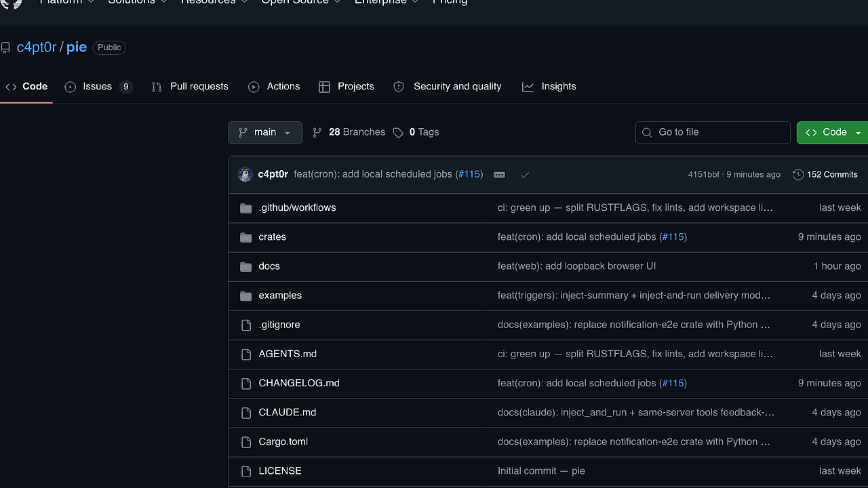Open the main branch selector dropdown
Screen dimensions: 868x488
265,132
